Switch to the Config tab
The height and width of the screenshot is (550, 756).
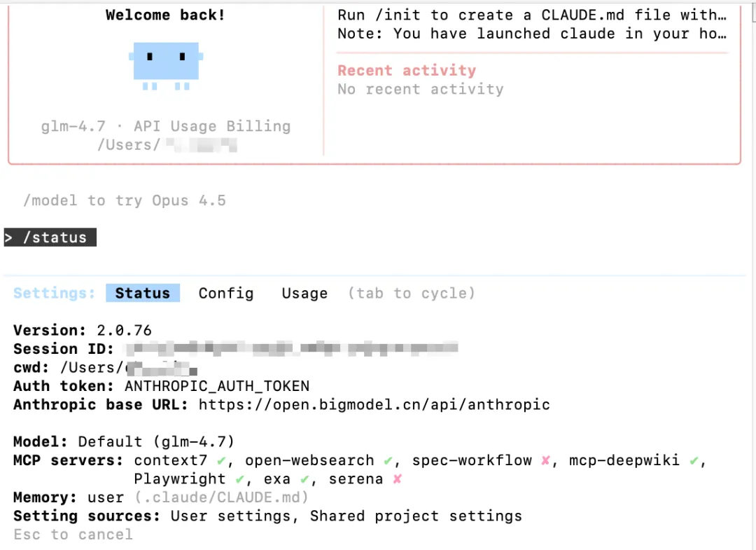click(x=225, y=293)
